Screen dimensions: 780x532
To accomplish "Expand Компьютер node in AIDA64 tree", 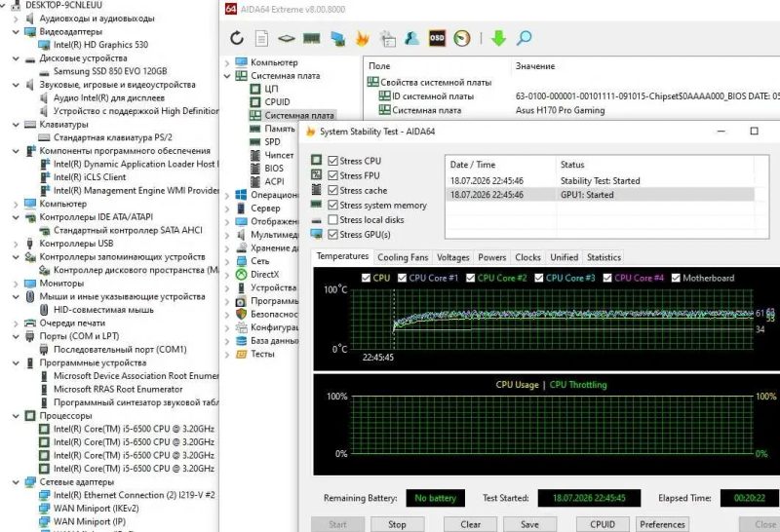I will [x=227, y=62].
